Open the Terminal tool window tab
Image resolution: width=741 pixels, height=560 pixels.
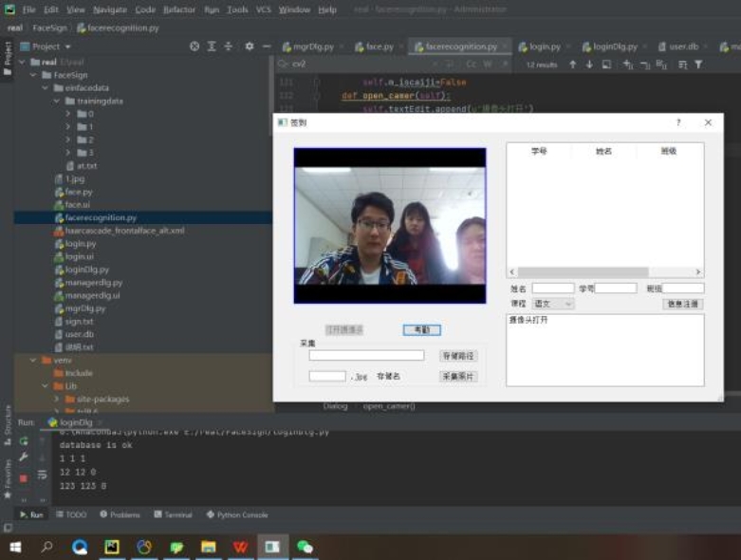[173, 514]
